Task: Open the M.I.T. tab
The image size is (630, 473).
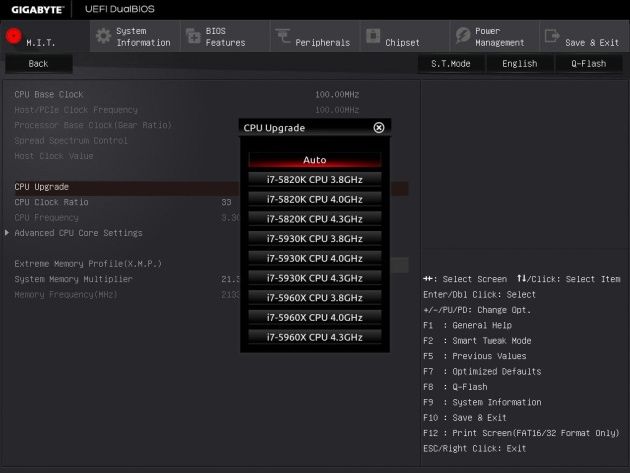Action: pos(45,36)
